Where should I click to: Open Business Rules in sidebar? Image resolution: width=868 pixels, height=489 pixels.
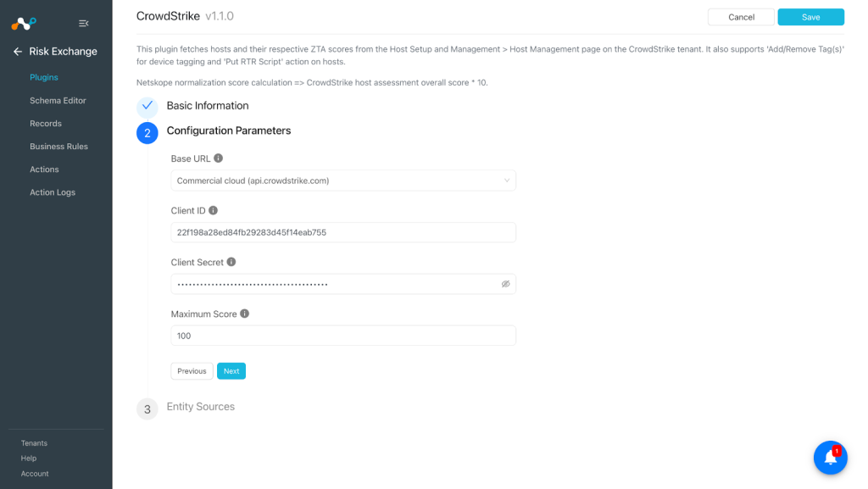click(x=58, y=147)
